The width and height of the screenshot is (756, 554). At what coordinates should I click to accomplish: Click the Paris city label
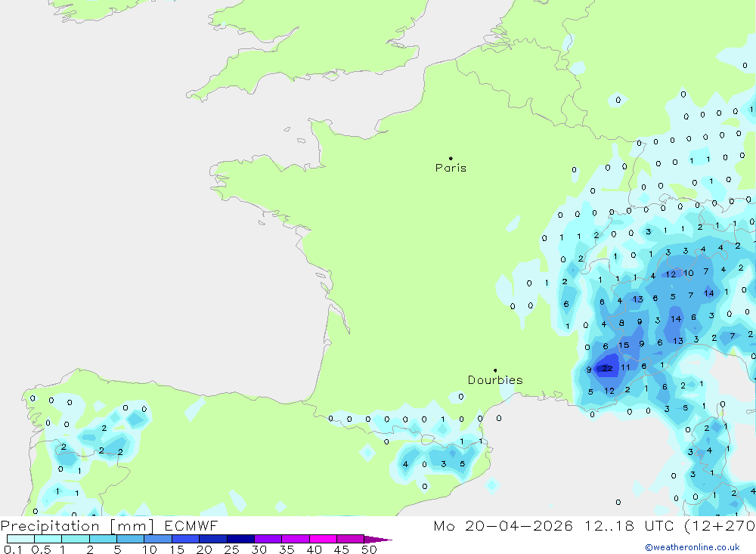pos(451,168)
